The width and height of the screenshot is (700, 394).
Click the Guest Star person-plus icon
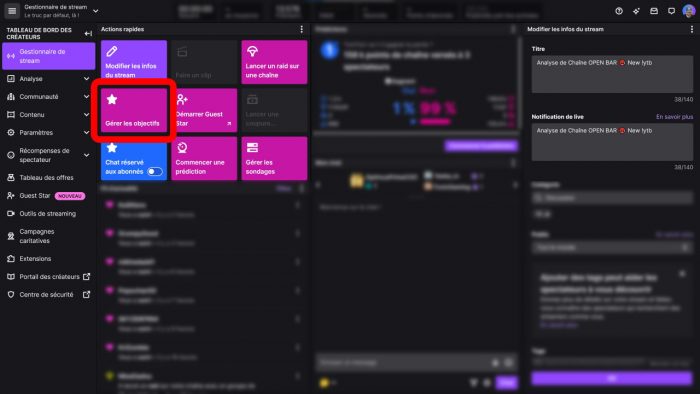pos(182,100)
